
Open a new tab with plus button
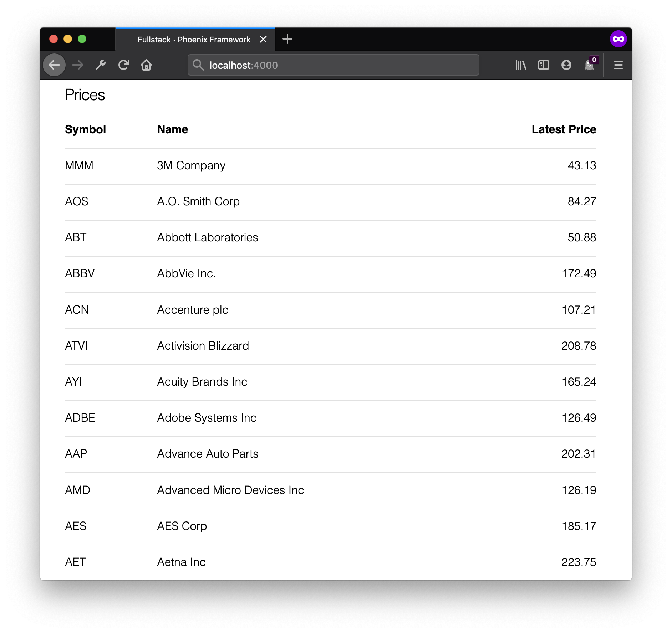[287, 39]
